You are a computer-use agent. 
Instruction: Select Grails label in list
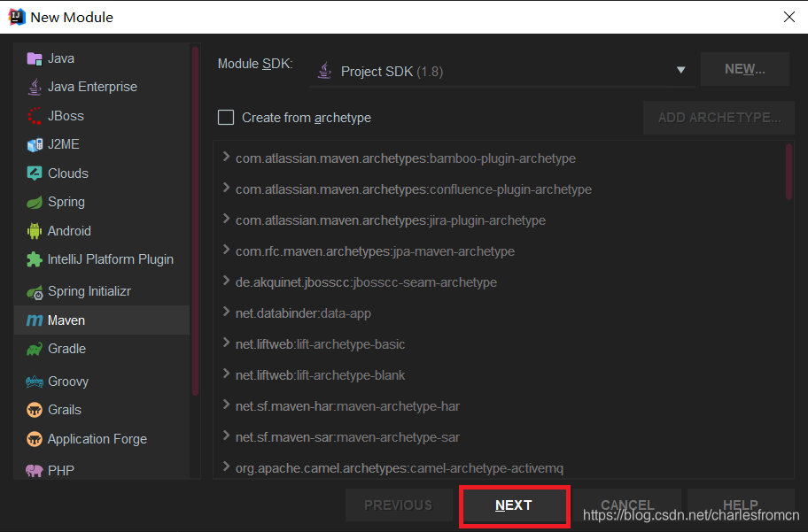pos(65,410)
